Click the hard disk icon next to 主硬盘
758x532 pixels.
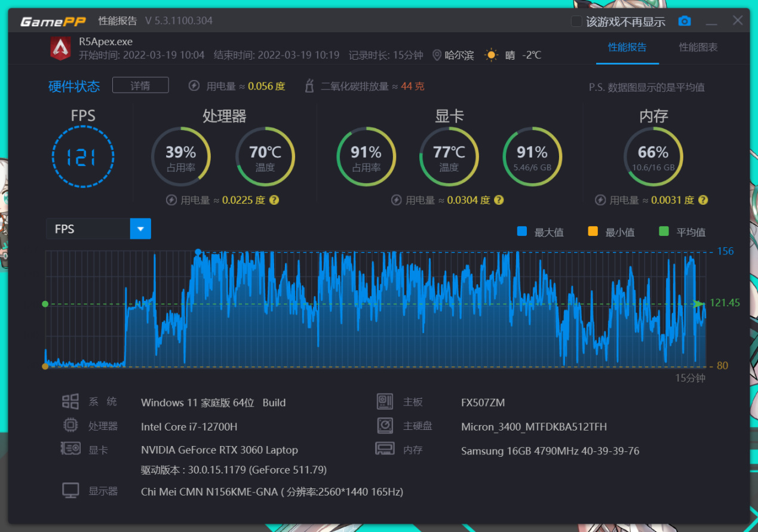(385, 426)
